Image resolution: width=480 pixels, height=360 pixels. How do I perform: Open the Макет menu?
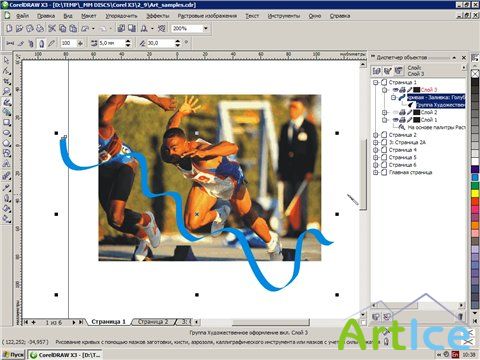tap(89, 16)
